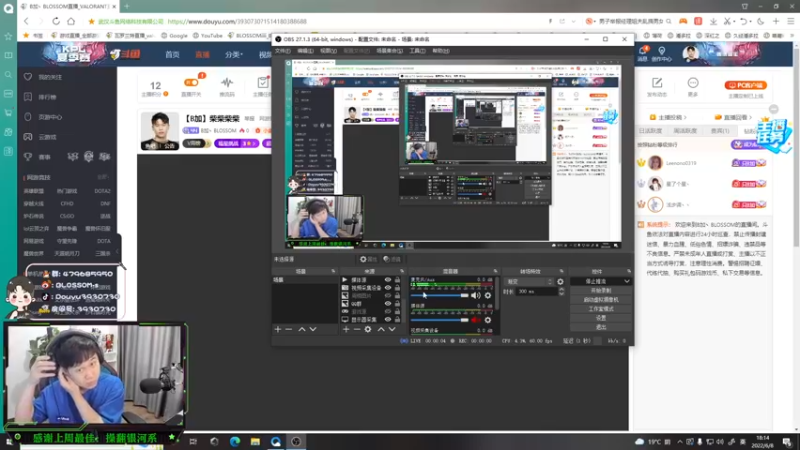
Task: Toggle visibility eye of second OBS source row
Action: coord(388,288)
